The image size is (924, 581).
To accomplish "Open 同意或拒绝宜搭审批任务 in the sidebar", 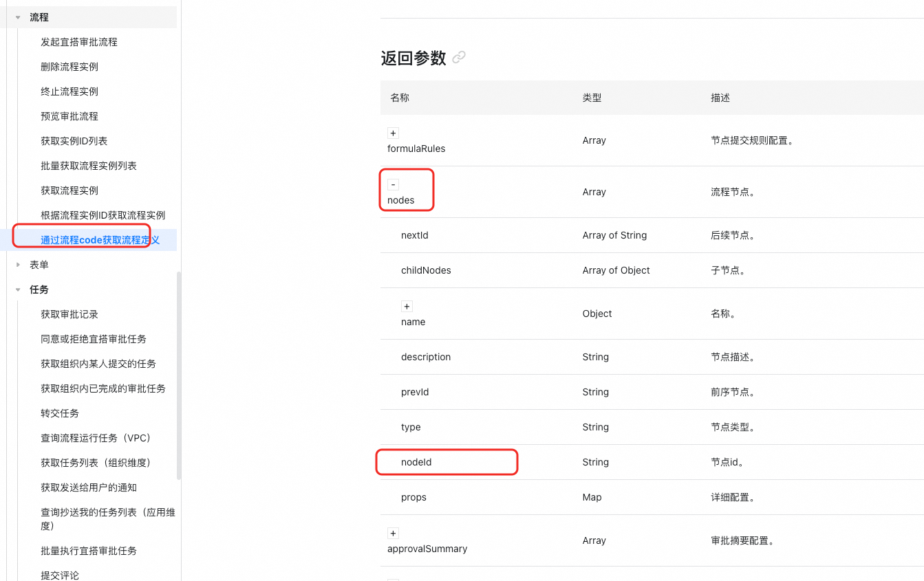I will pyautogui.click(x=94, y=339).
